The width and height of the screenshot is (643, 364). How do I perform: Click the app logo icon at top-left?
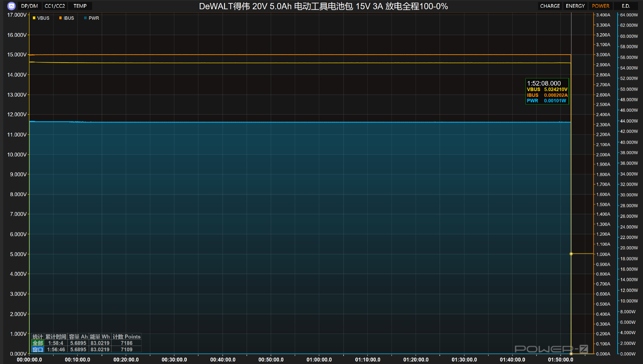tap(11, 6)
